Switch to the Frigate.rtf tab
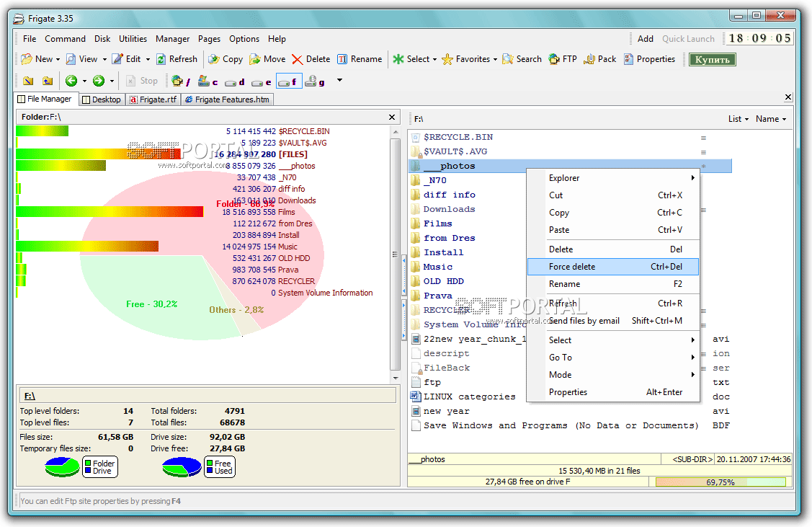Viewport: 812px width, 527px height. [153, 99]
